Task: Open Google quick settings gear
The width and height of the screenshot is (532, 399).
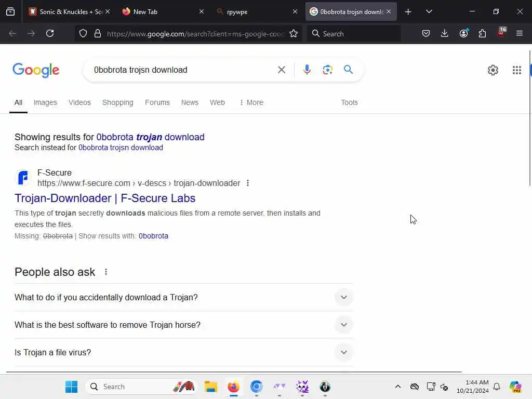Action: pos(493,70)
